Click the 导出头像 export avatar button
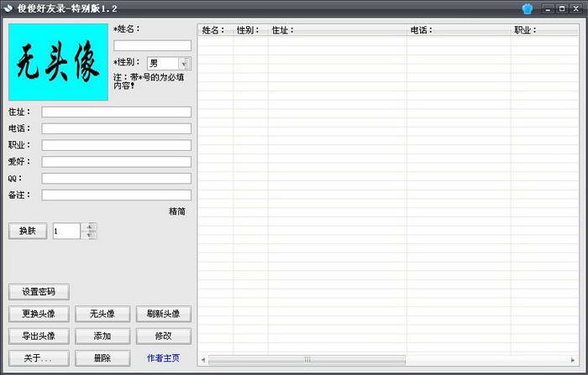The width and height of the screenshot is (588, 375). [39, 336]
